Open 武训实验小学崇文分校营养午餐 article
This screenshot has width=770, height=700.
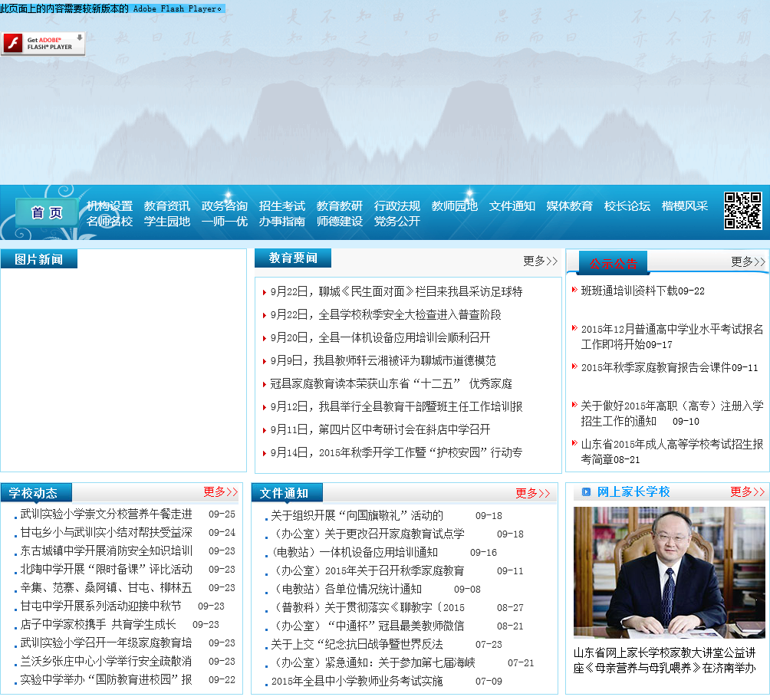106,514
